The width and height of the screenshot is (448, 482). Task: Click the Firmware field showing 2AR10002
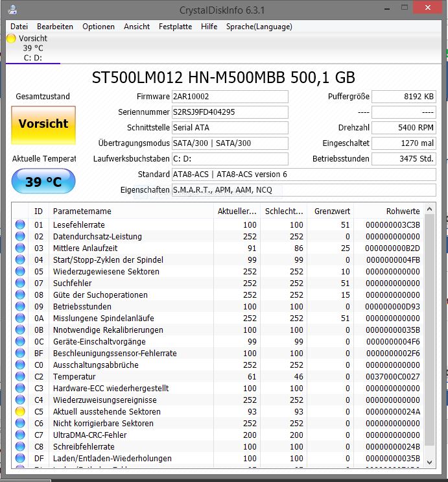click(x=230, y=97)
